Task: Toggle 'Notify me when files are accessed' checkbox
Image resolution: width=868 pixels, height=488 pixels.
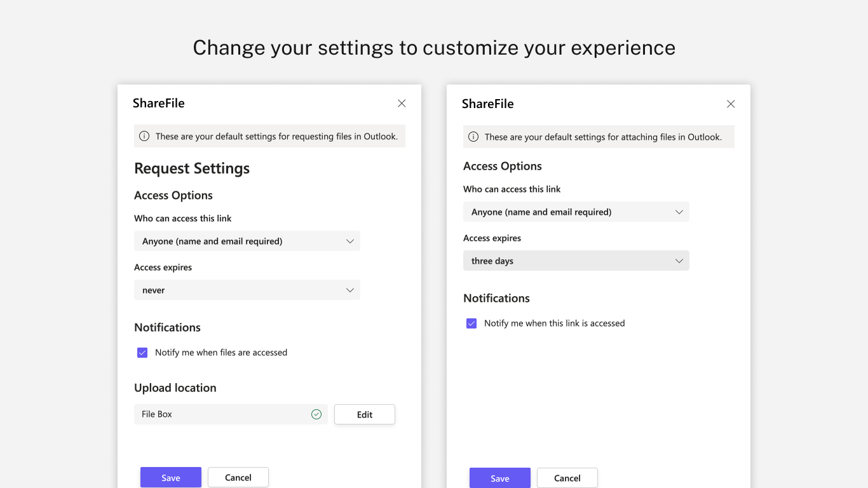Action: coord(142,353)
